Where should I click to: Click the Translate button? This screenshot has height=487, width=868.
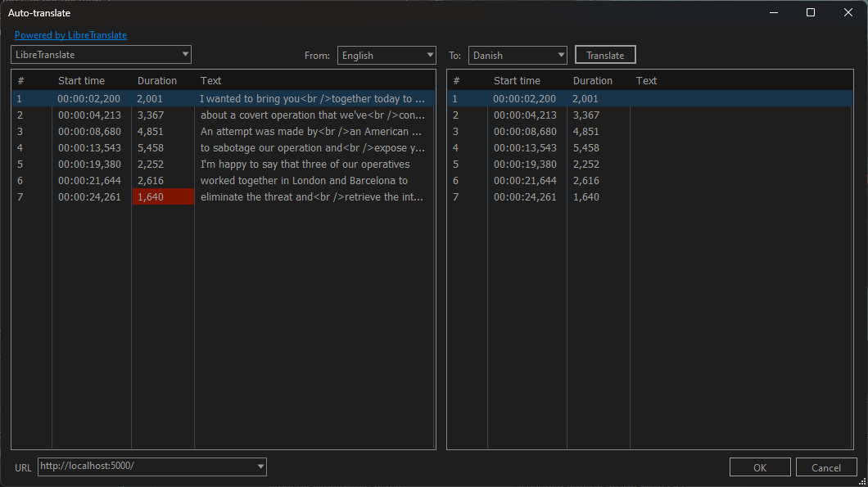[x=605, y=55]
